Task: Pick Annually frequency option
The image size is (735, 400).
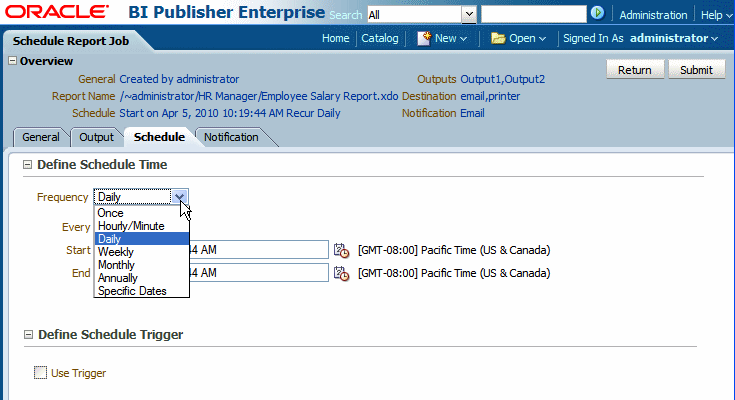Action: pos(142,278)
